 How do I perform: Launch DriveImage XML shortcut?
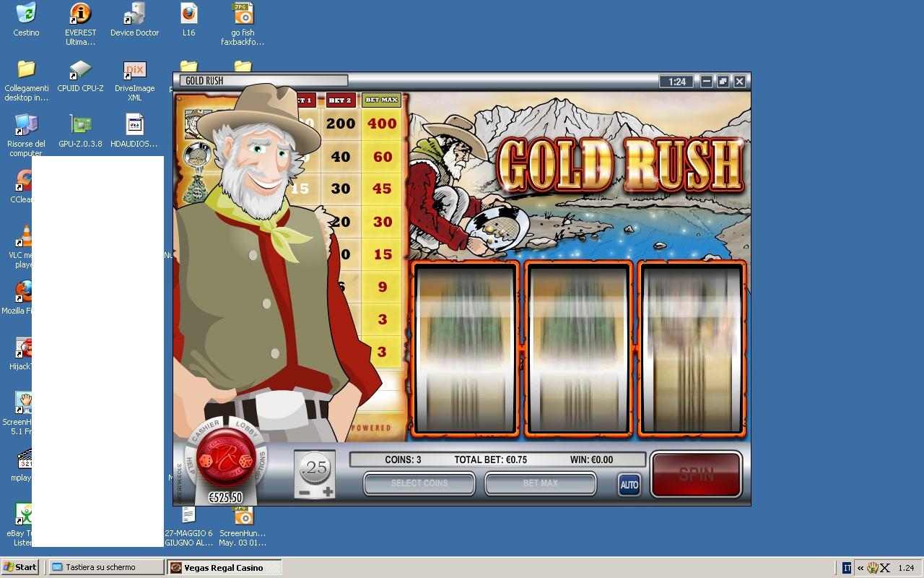pos(134,80)
